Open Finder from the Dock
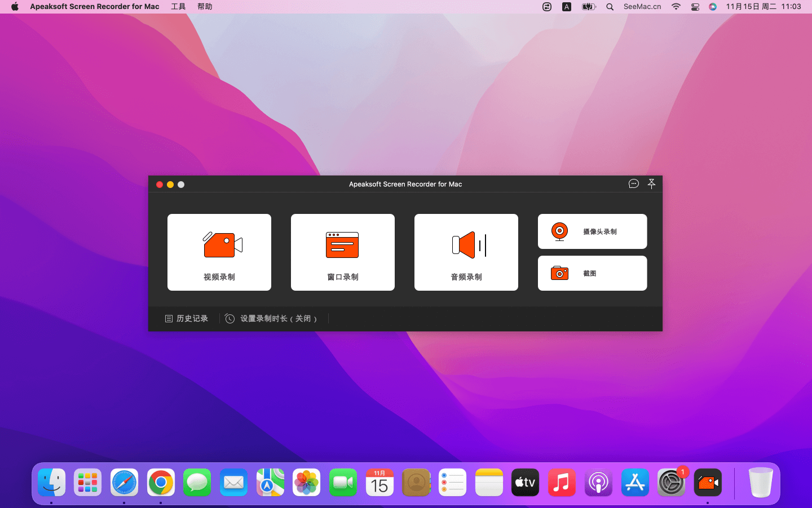 [x=51, y=483]
